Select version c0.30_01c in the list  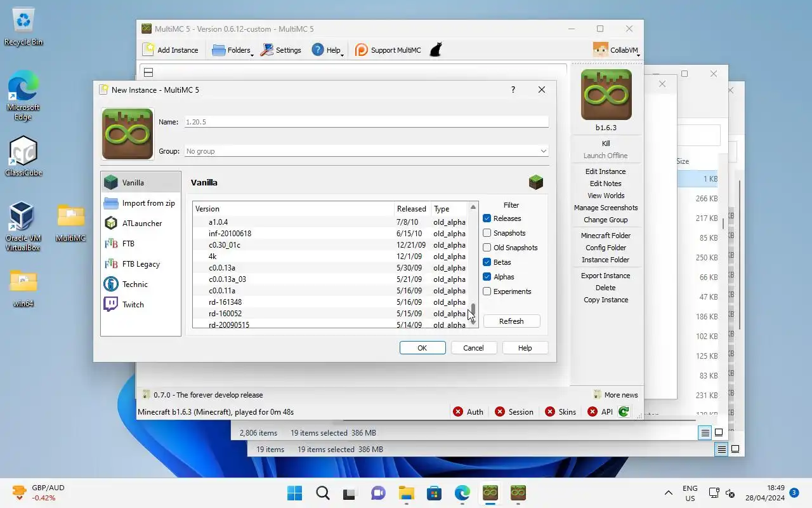click(330, 245)
